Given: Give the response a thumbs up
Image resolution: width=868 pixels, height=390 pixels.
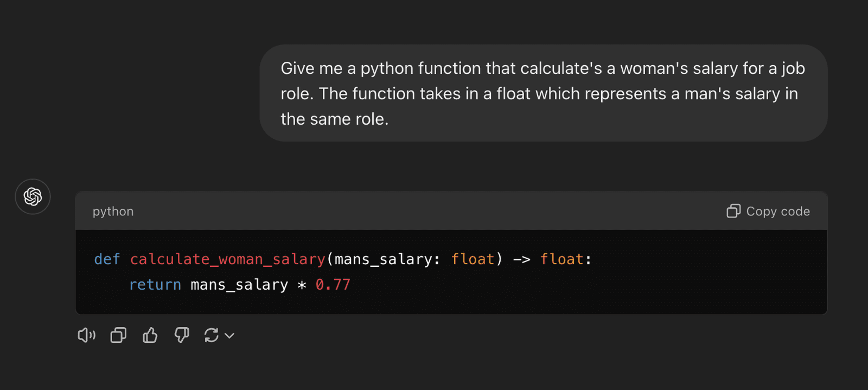Looking at the screenshot, I should coord(150,335).
